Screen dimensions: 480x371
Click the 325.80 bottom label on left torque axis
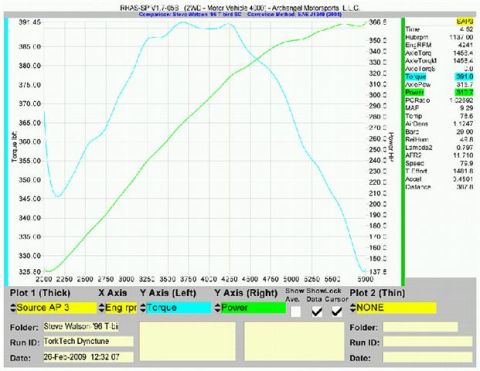pyautogui.click(x=30, y=272)
